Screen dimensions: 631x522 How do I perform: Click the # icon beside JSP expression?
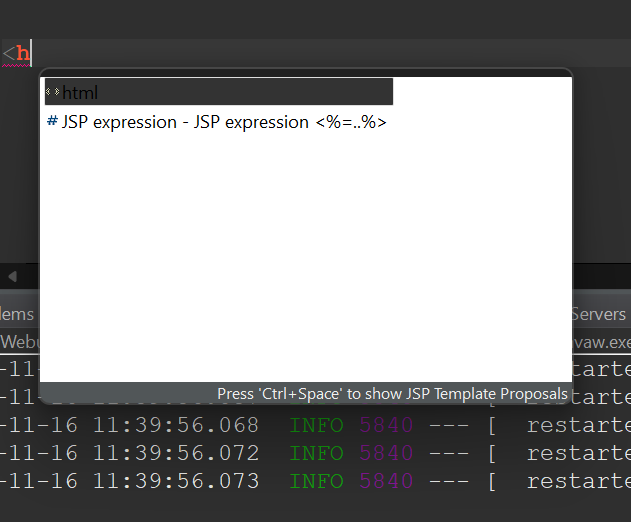tap(52, 122)
